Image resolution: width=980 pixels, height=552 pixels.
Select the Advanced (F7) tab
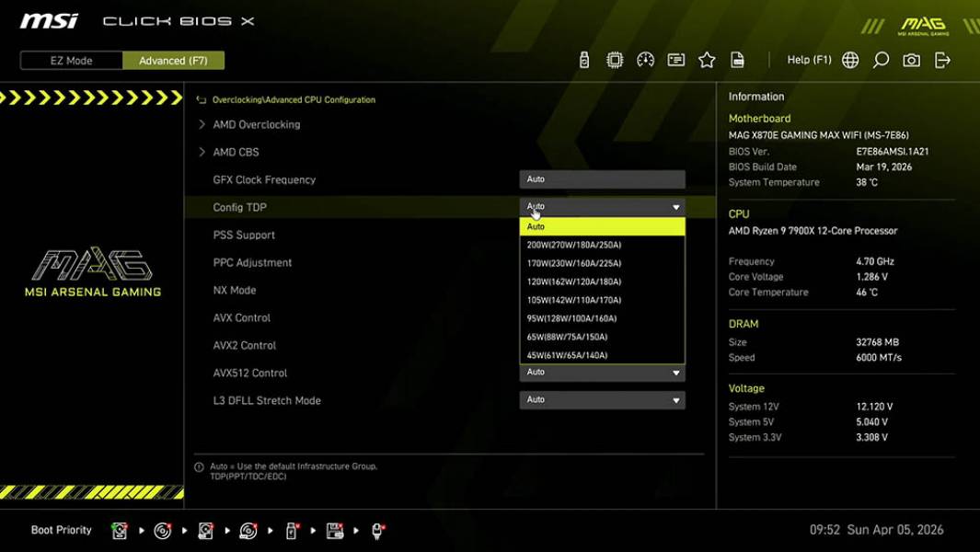point(174,60)
